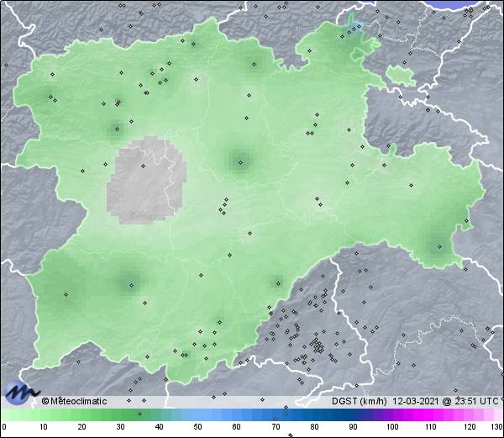Click the small detached green enclave region
This screenshot has height=438, width=504.
coord(401,76)
